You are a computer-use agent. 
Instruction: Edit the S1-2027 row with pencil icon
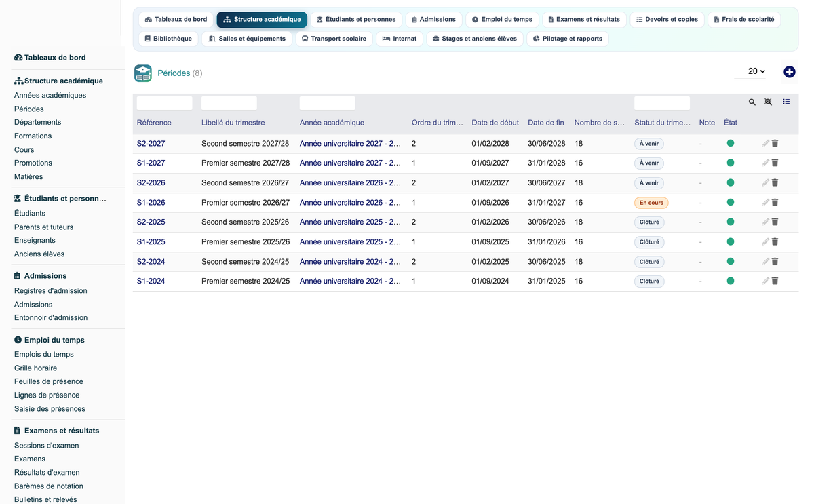(x=766, y=163)
